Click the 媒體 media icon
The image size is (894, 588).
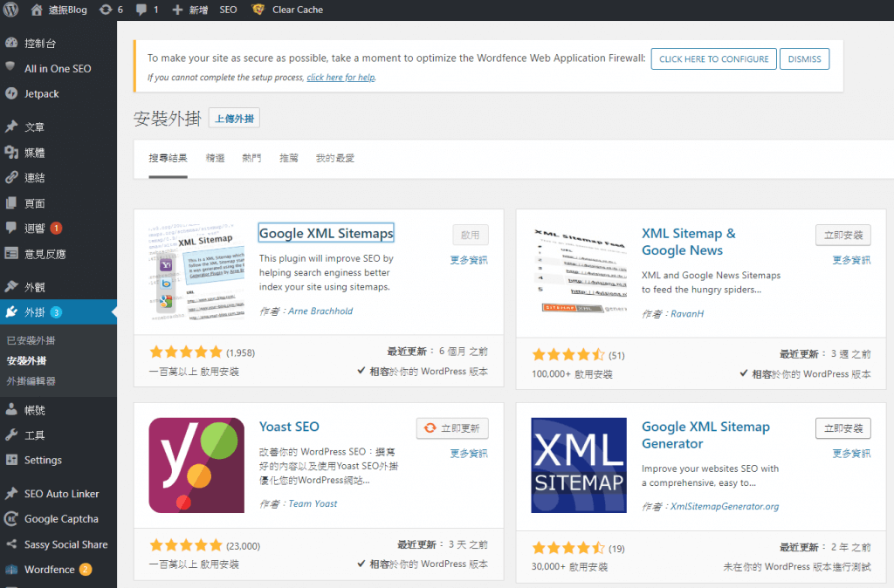[11, 152]
